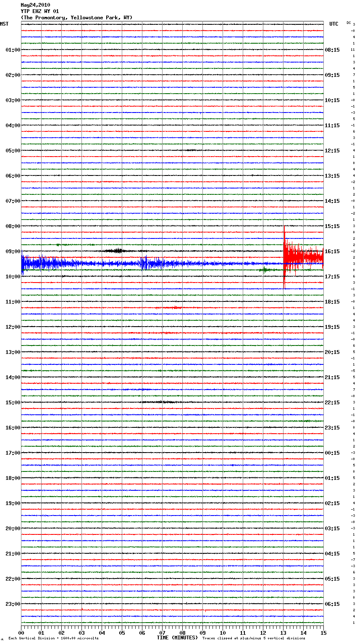Viewport: 357px width, 644px height.
Task: Select the 09:00 MST time label
Action: pyautogui.click(x=13, y=251)
